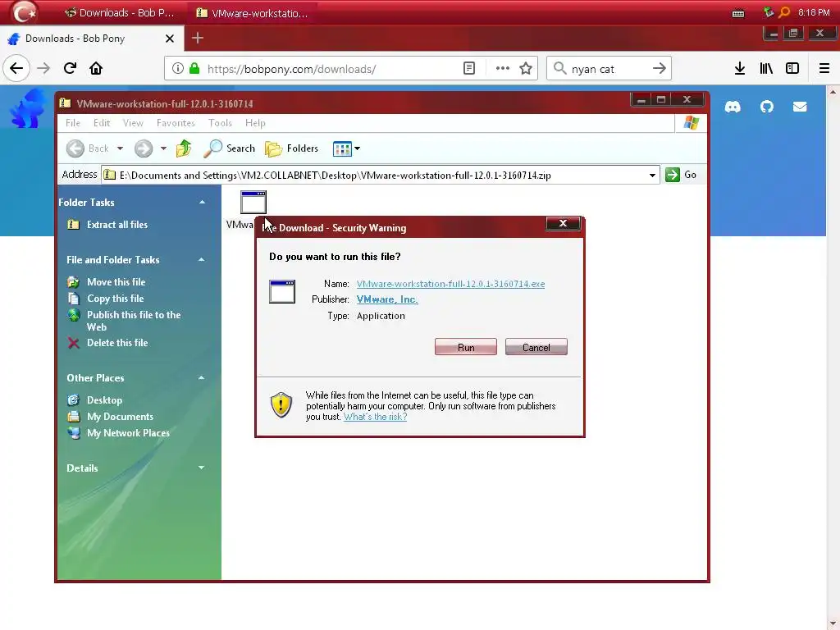
Task: Click the VMware, Inc. publisher link
Action: pos(387,299)
